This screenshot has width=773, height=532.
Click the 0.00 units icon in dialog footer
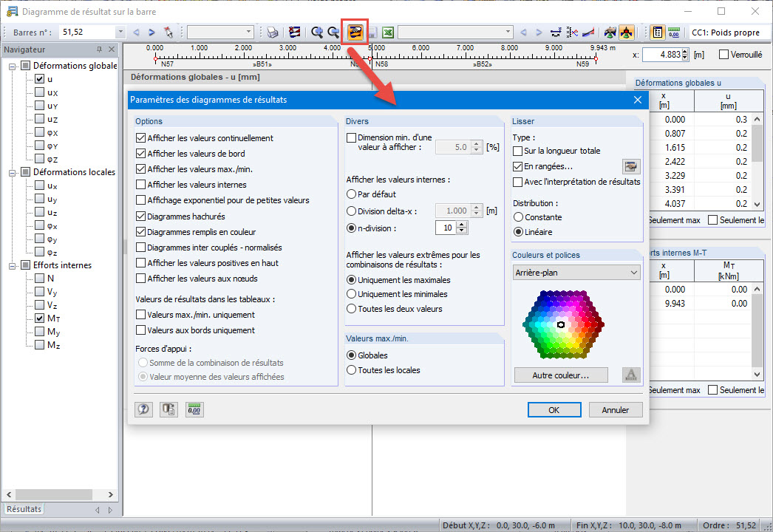coord(194,409)
